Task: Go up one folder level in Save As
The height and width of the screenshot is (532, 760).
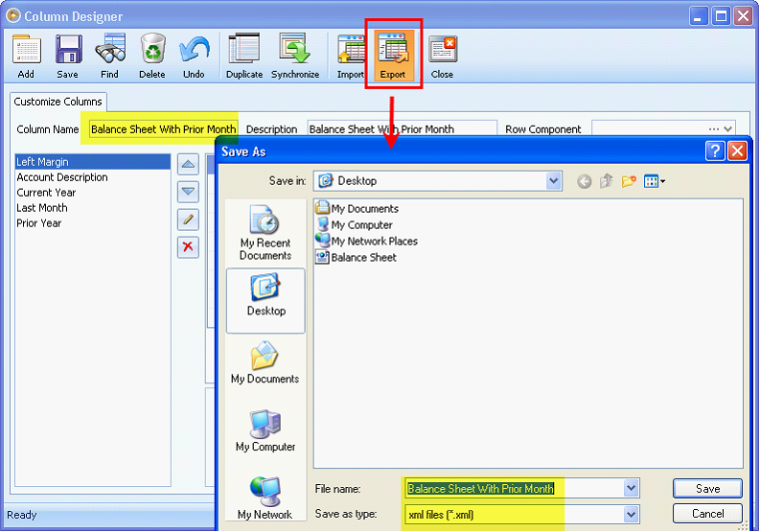Action: pos(607,181)
